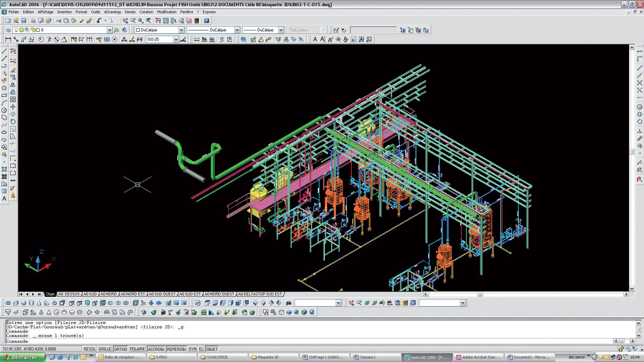Click the Help question mark icon
Image resolution: width=644 pixels, height=362 pixels.
(207, 21)
